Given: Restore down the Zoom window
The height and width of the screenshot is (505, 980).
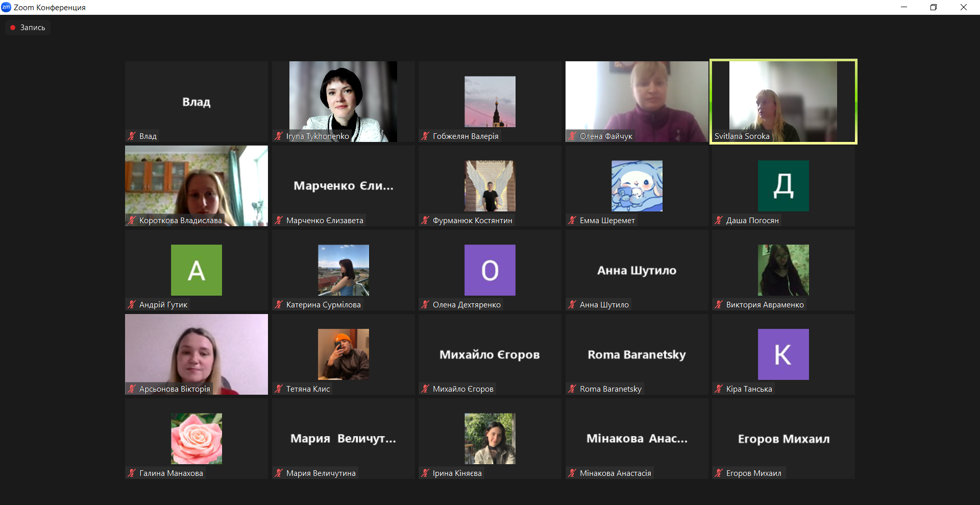Looking at the screenshot, I should (934, 7).
